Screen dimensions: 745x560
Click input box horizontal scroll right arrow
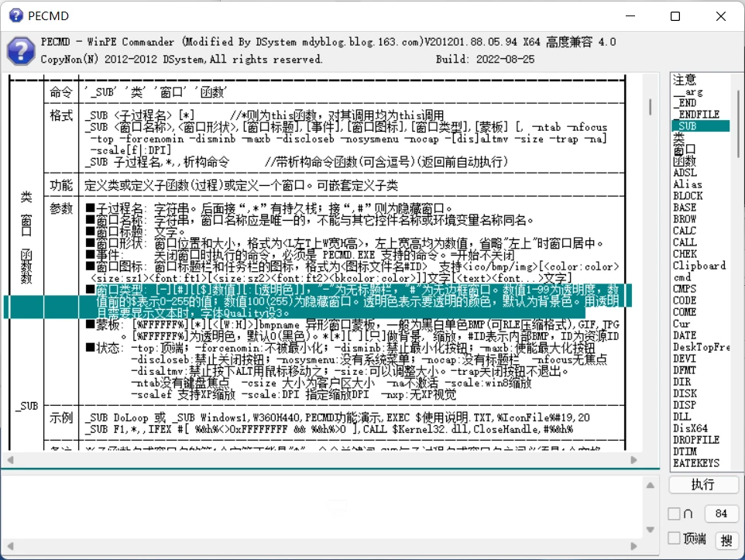tap(633, 546)
